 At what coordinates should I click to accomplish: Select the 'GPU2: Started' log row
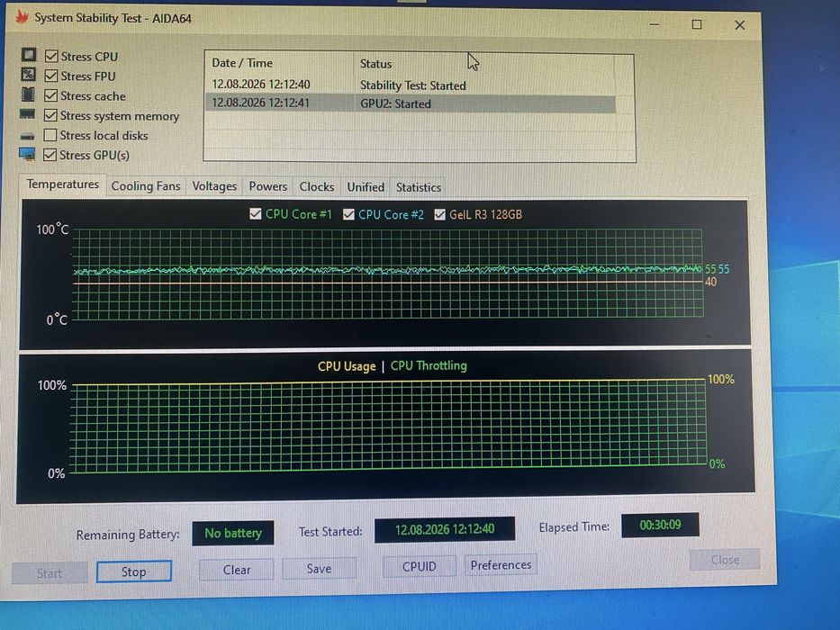(411, 103)
